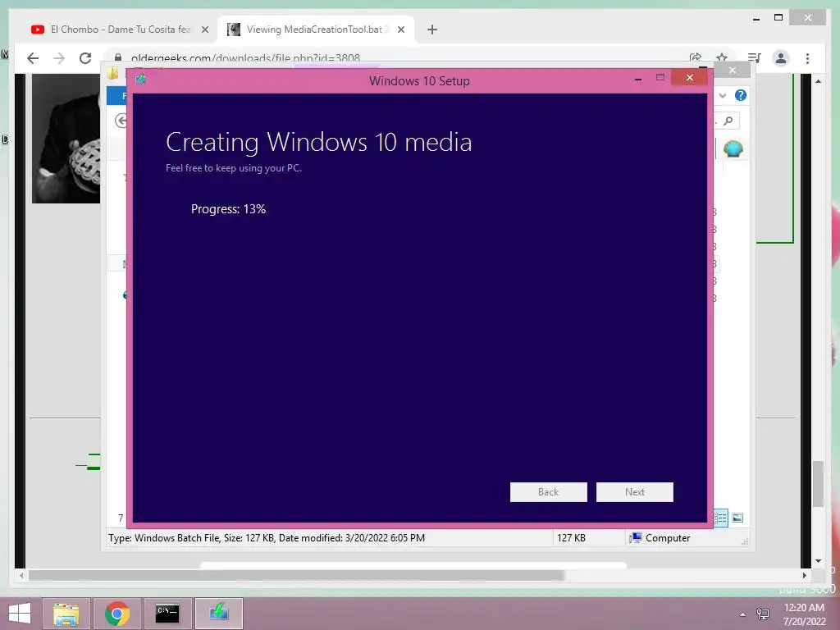Open Windows 10 Setup taskbar icon
Viewport: 840px width, 630px height.
point(218,614)
